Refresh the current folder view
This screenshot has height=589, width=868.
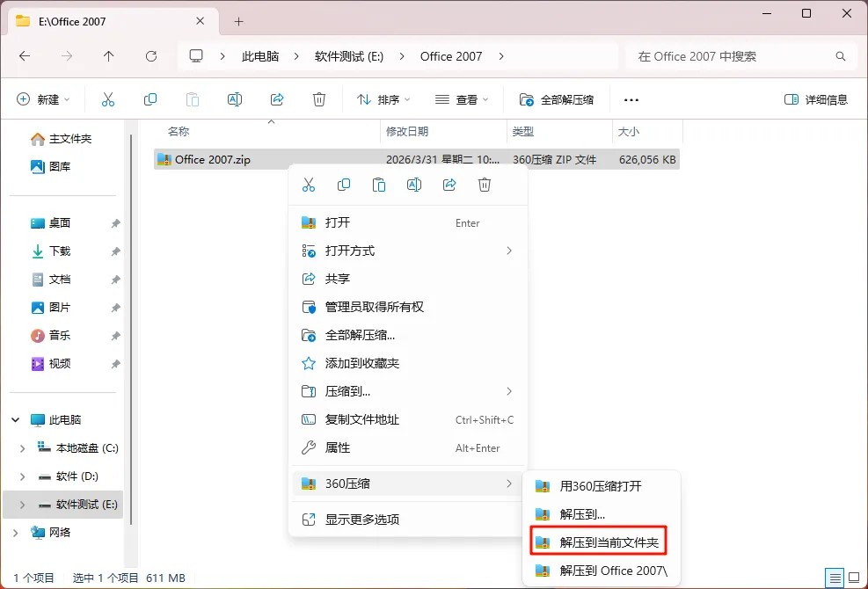click(151, 56)
